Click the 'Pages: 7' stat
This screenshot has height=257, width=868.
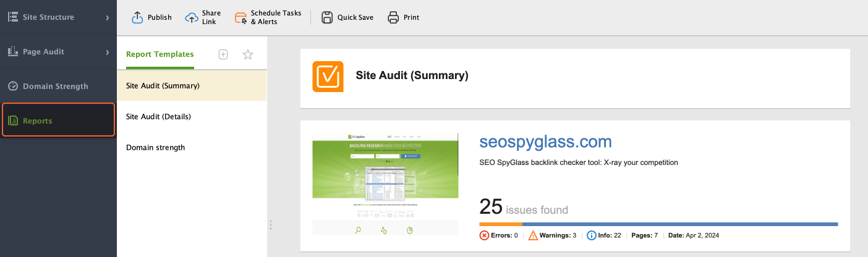pos(644,235)
